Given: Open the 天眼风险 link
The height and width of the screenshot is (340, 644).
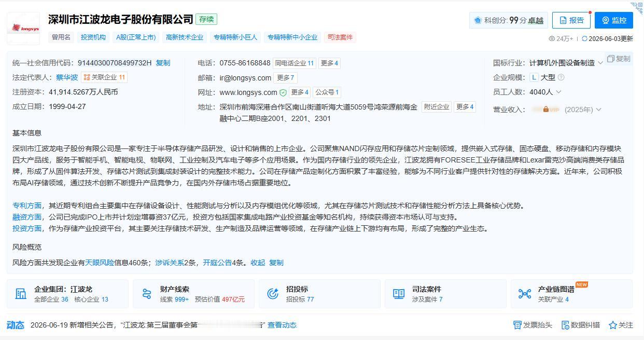Looking at the screenshot, I should click(100, 263).
